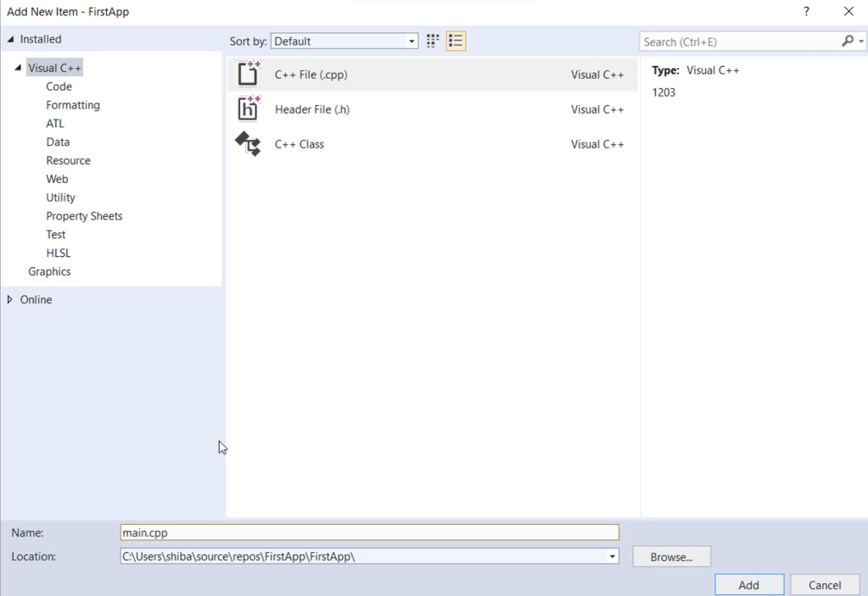The width and height of the screenshot is (868, 596).
Task: Click Visual C++ label in Header File row
Action: [x=597, y=109]
